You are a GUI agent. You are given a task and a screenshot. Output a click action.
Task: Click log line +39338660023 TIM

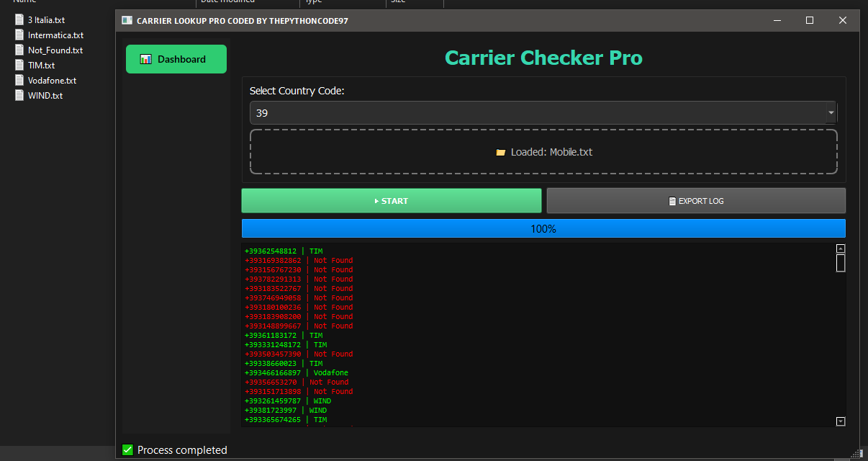tap(284, 364)
